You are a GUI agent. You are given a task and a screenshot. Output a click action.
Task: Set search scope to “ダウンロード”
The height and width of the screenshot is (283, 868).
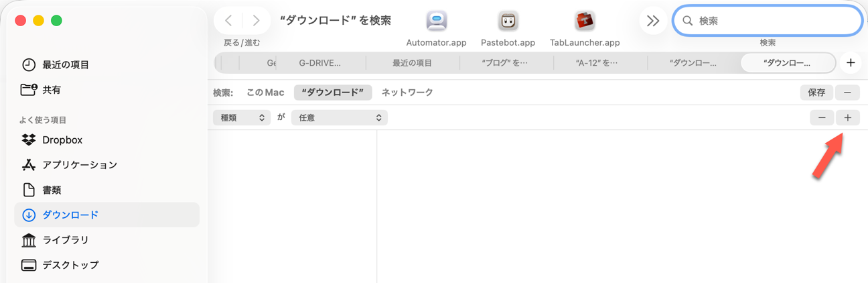[333, 93]
